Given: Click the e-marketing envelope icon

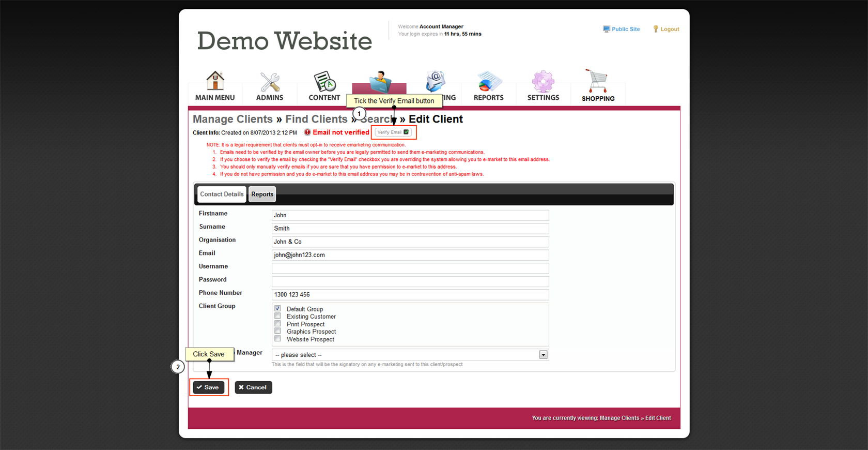Looking at the screenshot, I should coord(435,81).
